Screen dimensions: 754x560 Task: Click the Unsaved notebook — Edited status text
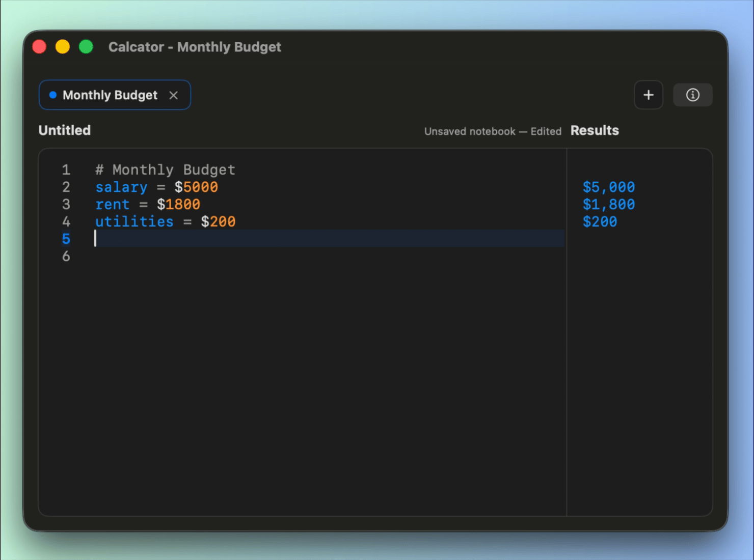[492, 131]
